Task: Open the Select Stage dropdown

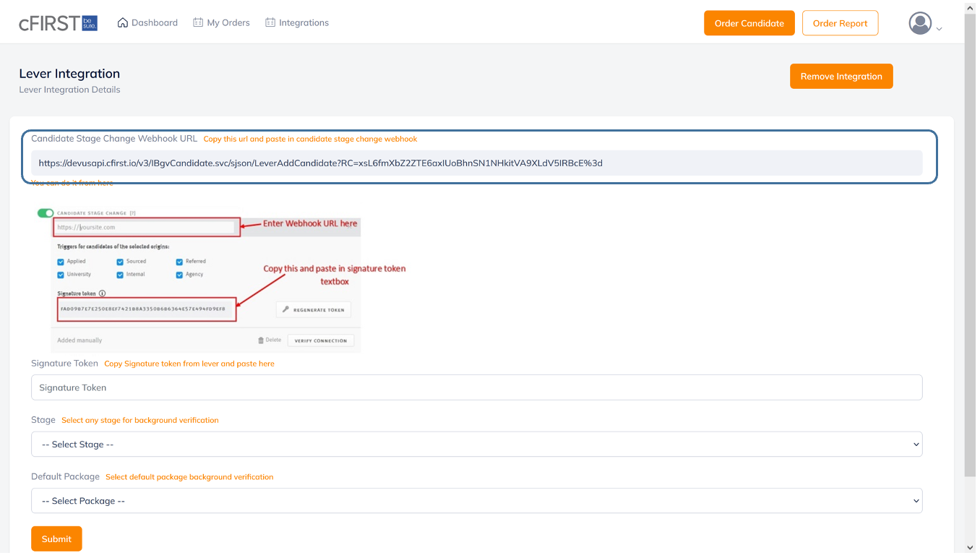Action: [x=477, y=445]
